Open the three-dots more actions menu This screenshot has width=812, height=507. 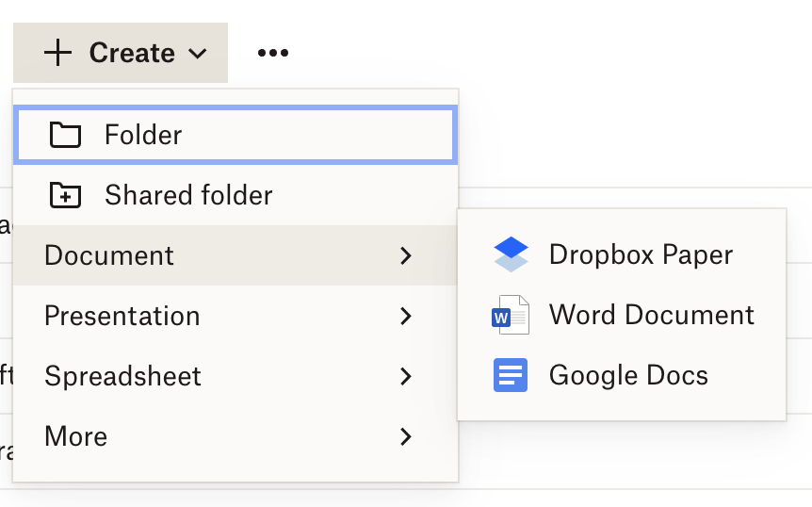click(273, 53)
